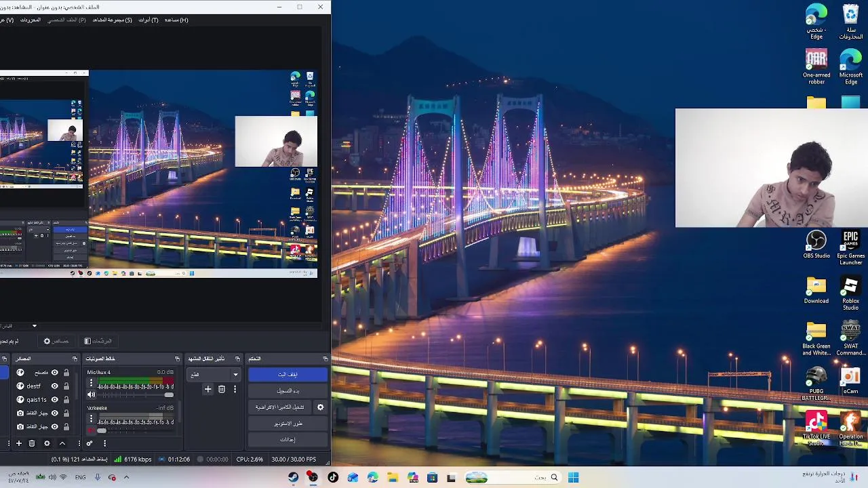Float the Controls dock panel
This screenshot has width=868, height=488.
[325, 359]
